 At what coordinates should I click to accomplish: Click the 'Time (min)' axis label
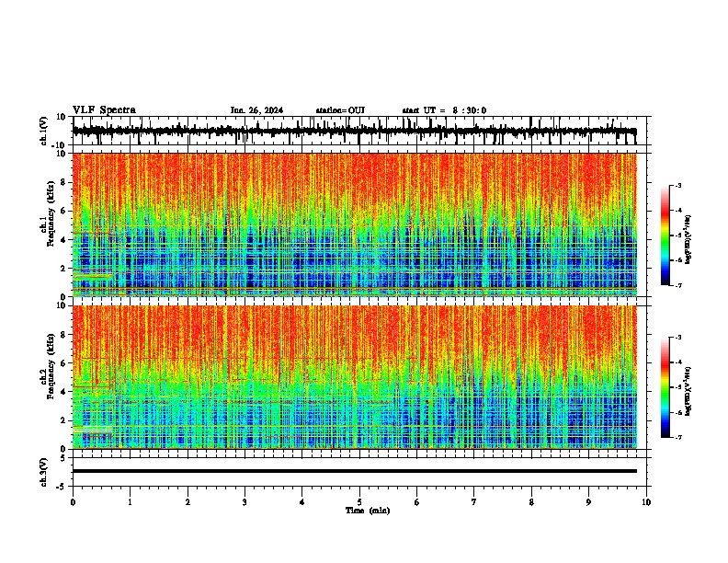click(x=368, y=511)
